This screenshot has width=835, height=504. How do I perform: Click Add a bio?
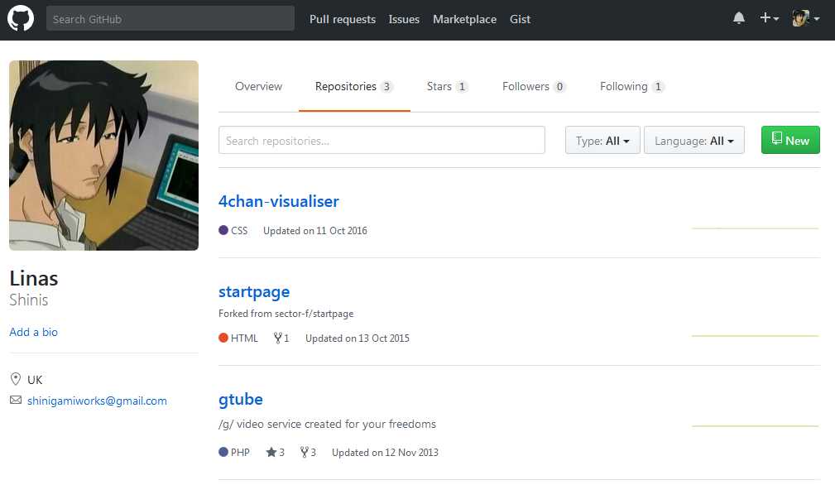pos(34,332)
